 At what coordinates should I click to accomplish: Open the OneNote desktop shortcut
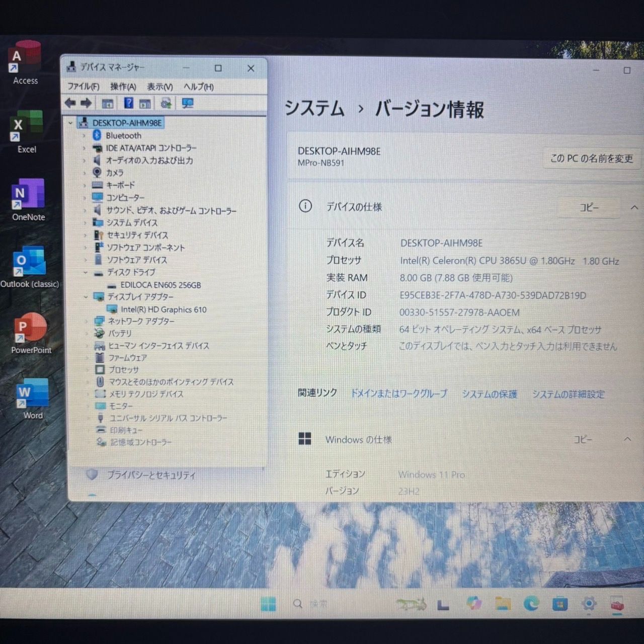[29, 200]
